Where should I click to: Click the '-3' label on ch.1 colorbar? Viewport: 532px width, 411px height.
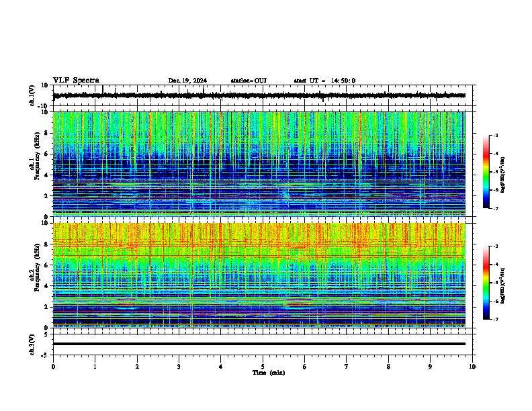(x=495, y=136)
